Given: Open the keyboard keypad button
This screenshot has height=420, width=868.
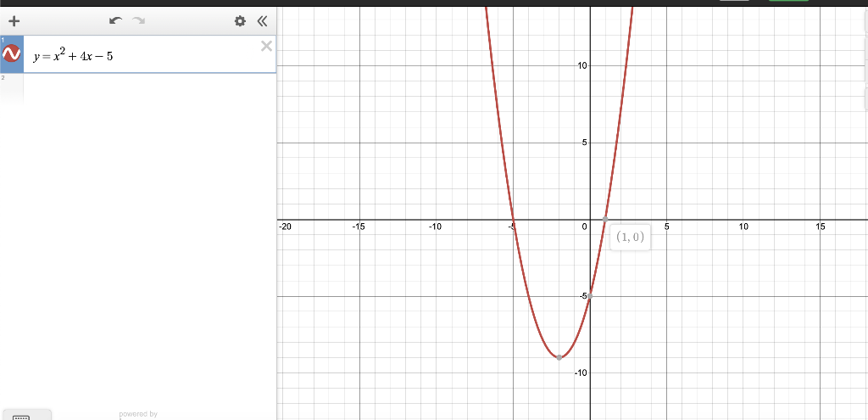Looking at the screenshot, I should (x=27, y=415).
